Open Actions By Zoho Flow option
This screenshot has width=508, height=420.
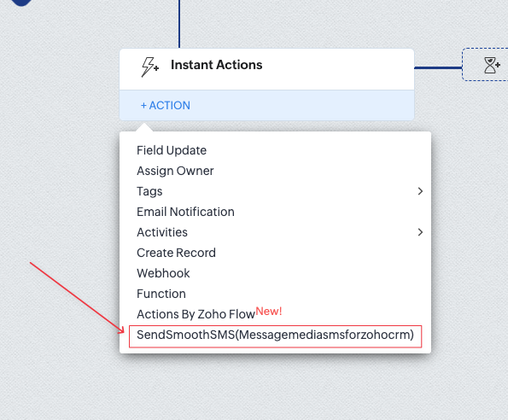196,314
